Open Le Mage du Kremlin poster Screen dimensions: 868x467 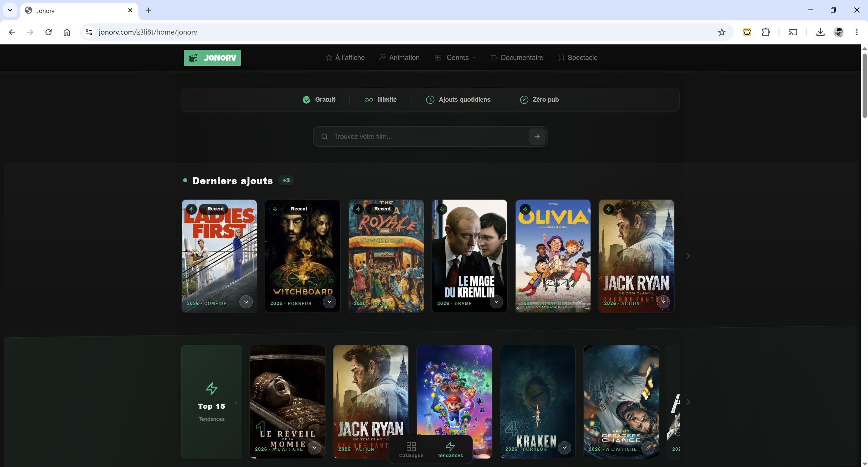[469, 256]
